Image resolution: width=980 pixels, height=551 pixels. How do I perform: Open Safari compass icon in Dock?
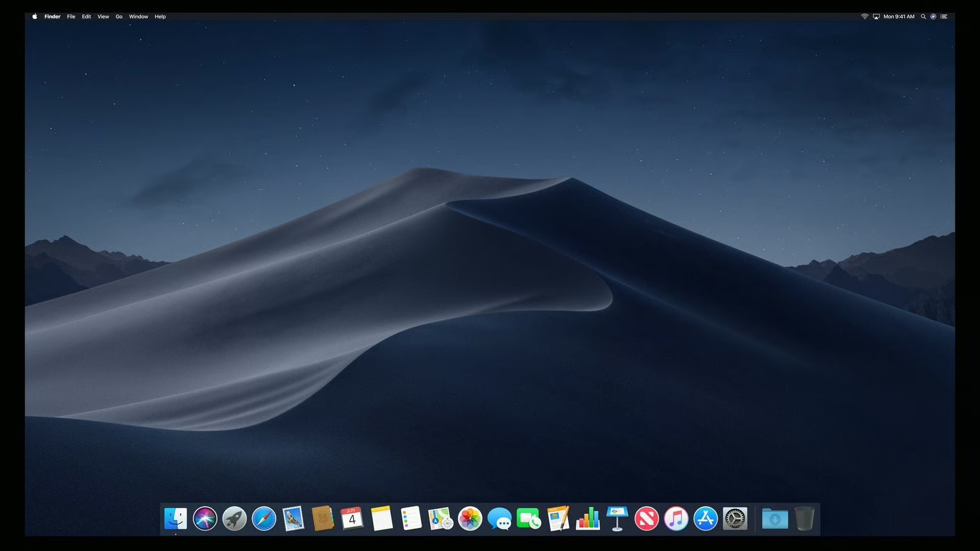point(264,519)
